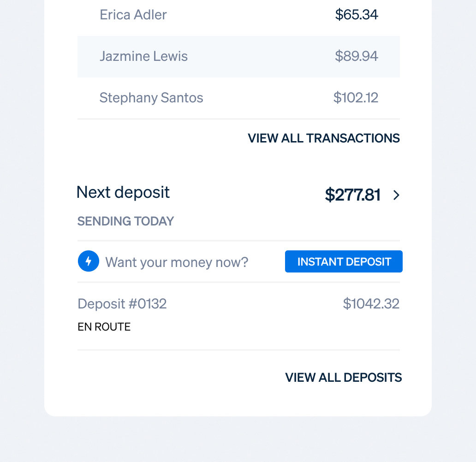Click the Next deposit heading
Screen dimensions: 476x462
point(123,192)
